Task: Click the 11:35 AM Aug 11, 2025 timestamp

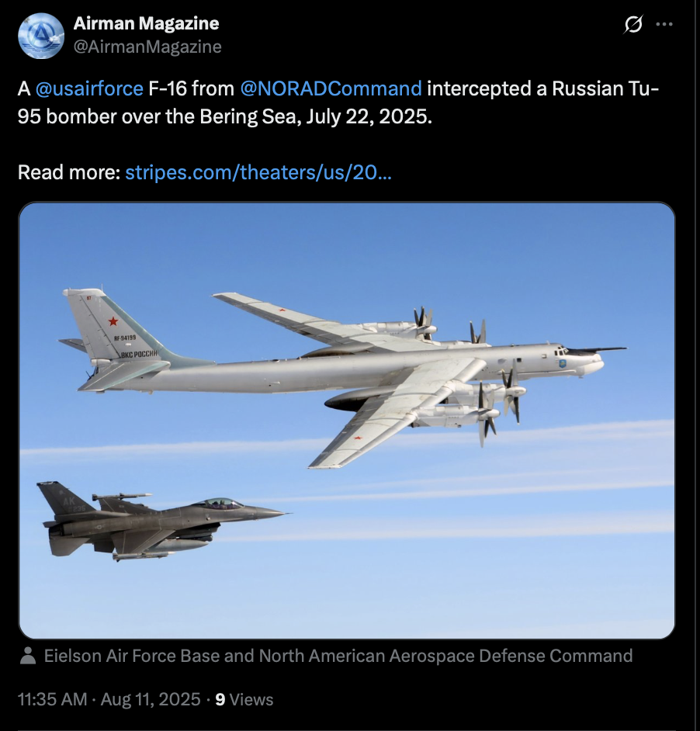Action: [x=109, y=699]
